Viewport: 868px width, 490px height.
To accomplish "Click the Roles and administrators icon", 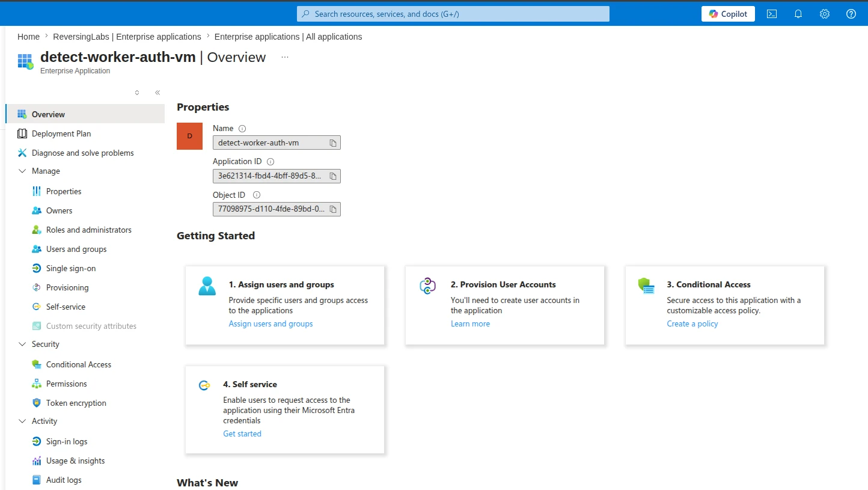I will coord(36,230).
